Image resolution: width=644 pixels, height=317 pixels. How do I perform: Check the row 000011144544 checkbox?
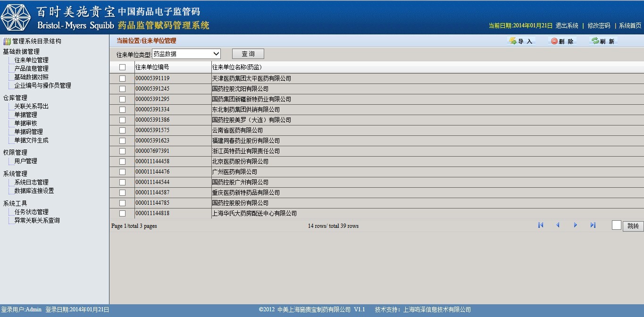(122, 182)
